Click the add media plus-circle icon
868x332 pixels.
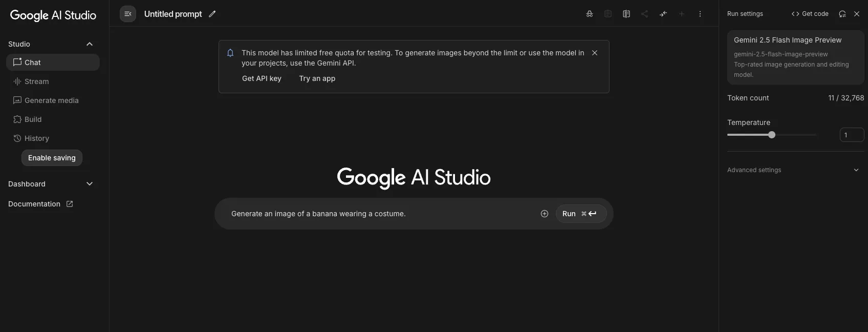pyautogui.click(x=545, y=214)
